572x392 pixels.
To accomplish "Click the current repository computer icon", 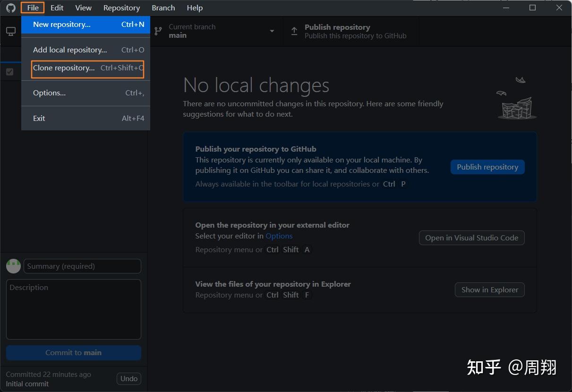I will 10,31.
